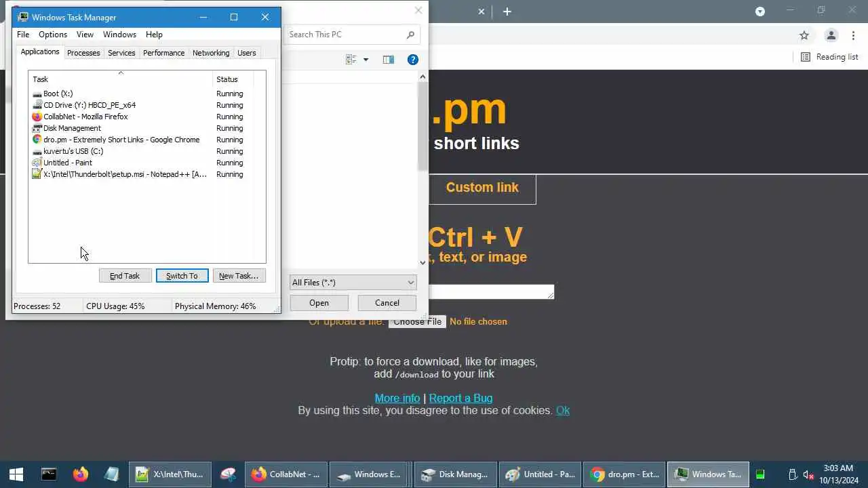
Task: Click the muted speaker volume tray icon
Action: click(808, 474)
